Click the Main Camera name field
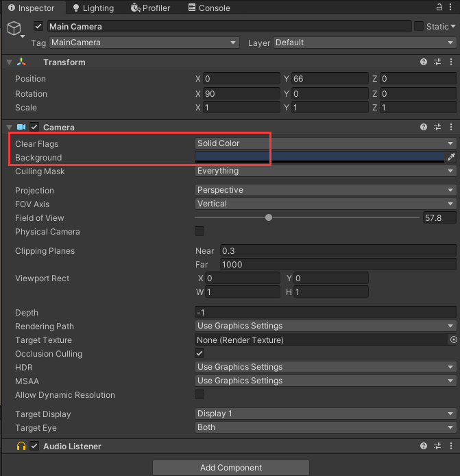Viewport: 460px width, 476px height. pyautogui.click(x=230, y=27)
